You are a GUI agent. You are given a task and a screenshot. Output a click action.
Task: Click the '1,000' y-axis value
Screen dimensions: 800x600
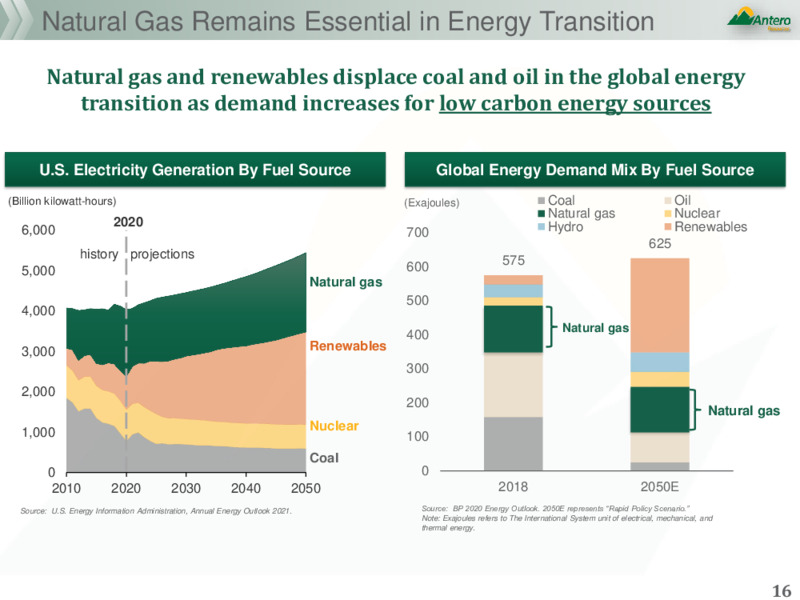[38, 432]
